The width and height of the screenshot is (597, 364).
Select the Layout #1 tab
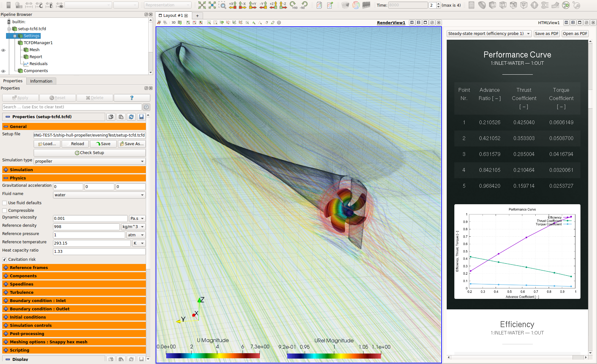coord(173,16)
